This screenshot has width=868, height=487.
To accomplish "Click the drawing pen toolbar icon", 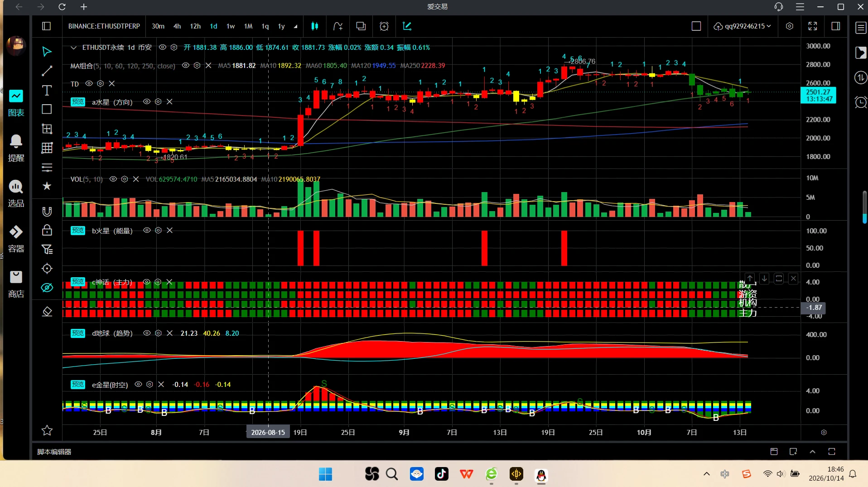I will (407, 26).
